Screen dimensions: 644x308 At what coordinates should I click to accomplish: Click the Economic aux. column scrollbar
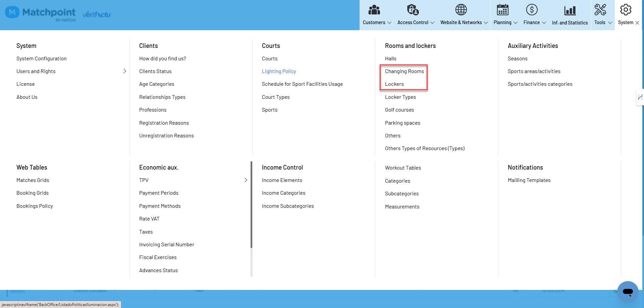(251, 204)
